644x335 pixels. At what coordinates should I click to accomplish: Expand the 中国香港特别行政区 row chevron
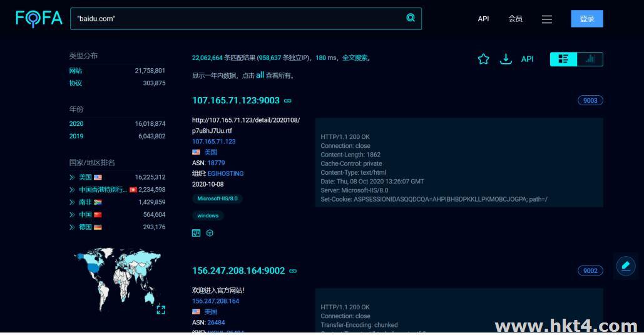click(72, 190)
